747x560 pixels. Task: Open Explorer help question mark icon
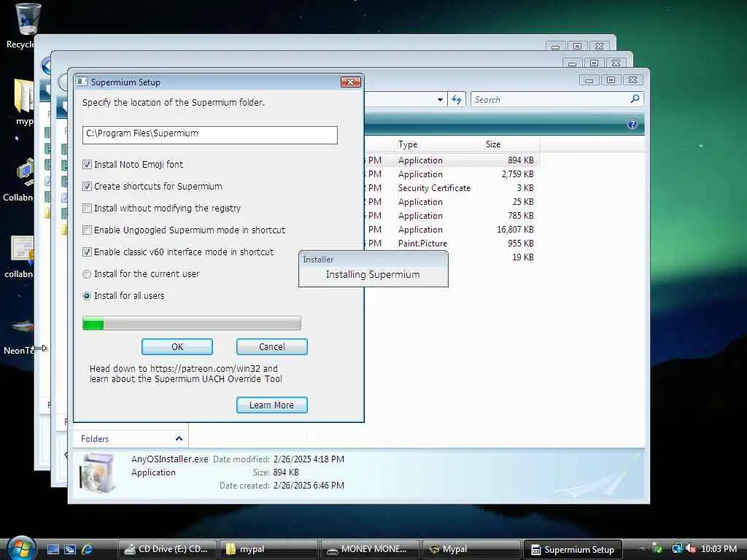pos(632,124)
